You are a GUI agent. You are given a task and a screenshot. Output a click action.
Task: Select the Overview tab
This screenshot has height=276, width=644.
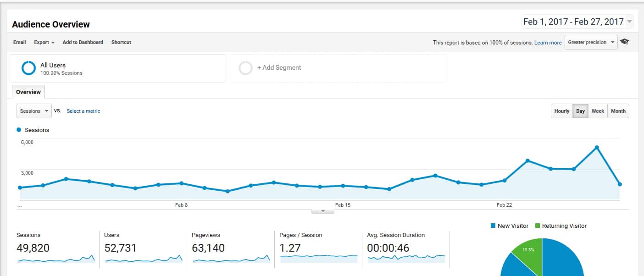coord(28,92)
